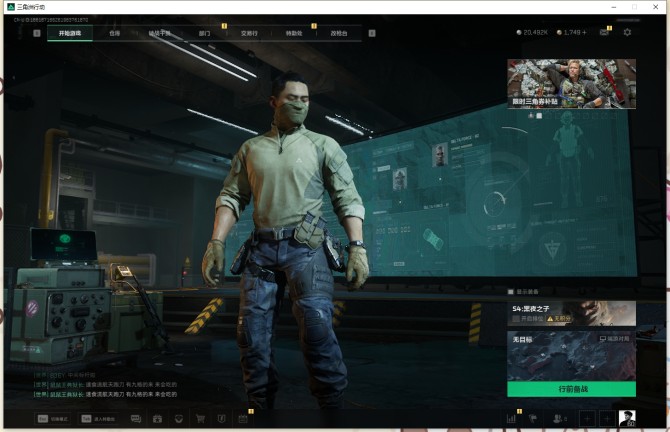Click the 无积分 warning label

pyautogui.click(x=559, y=319)
